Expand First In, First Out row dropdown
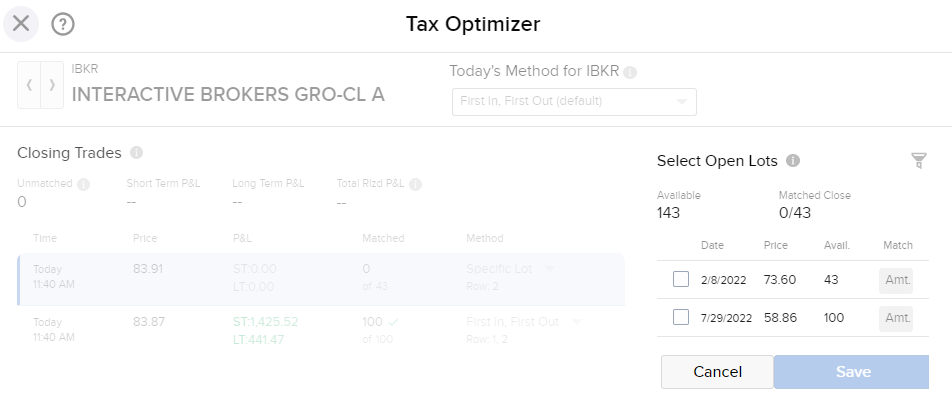Screen dimensions: 952x418 coord(576,322)
